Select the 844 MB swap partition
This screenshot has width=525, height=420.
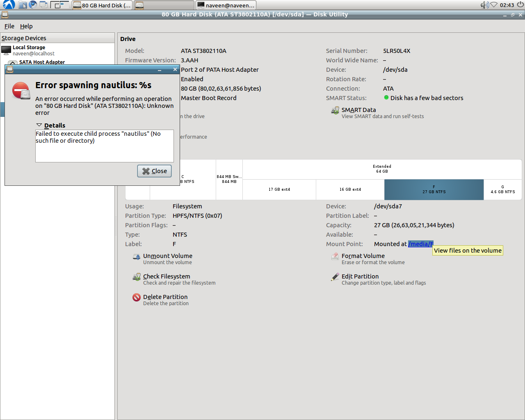229,179
